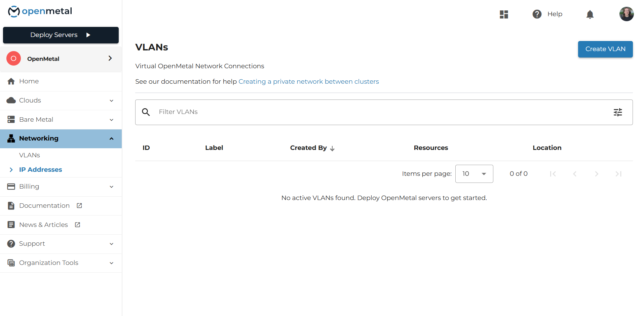Go to last page of results

click(x=618, y=174)
